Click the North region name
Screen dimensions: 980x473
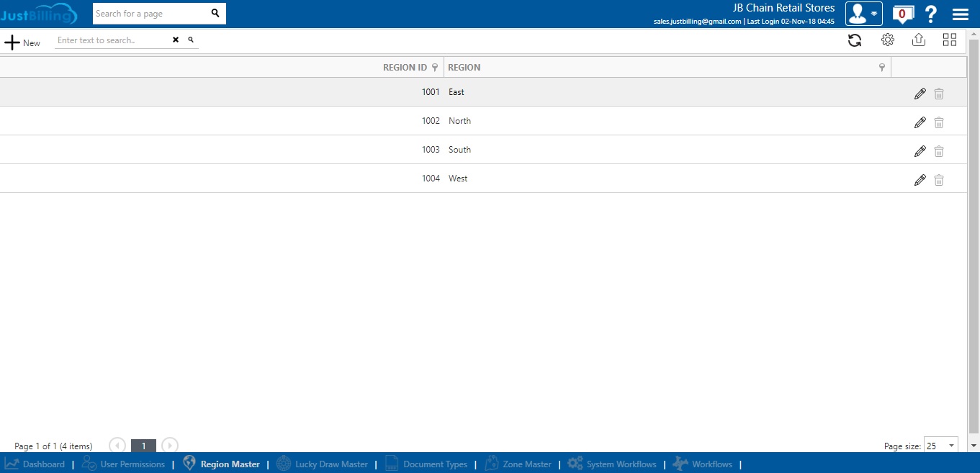coord(459,121)
